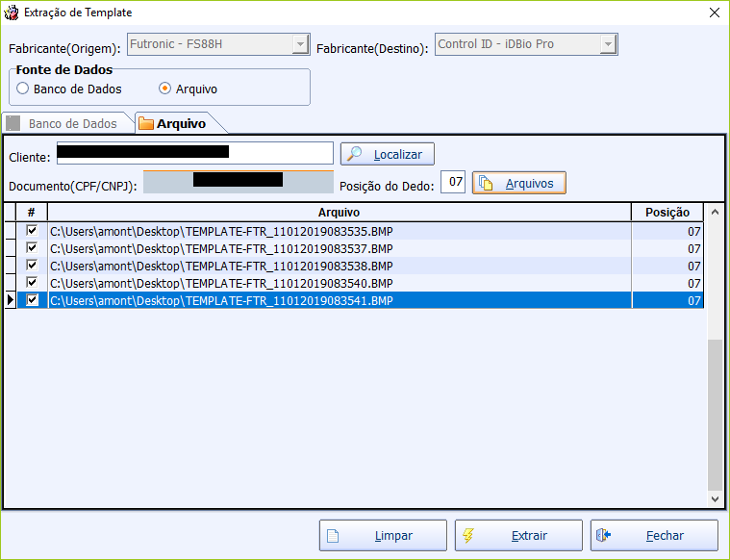Image resolution: width=730 pixels, height=560 pixels.
Task: Click the scroll down arrow of file list
Action: tap(714, 499)
